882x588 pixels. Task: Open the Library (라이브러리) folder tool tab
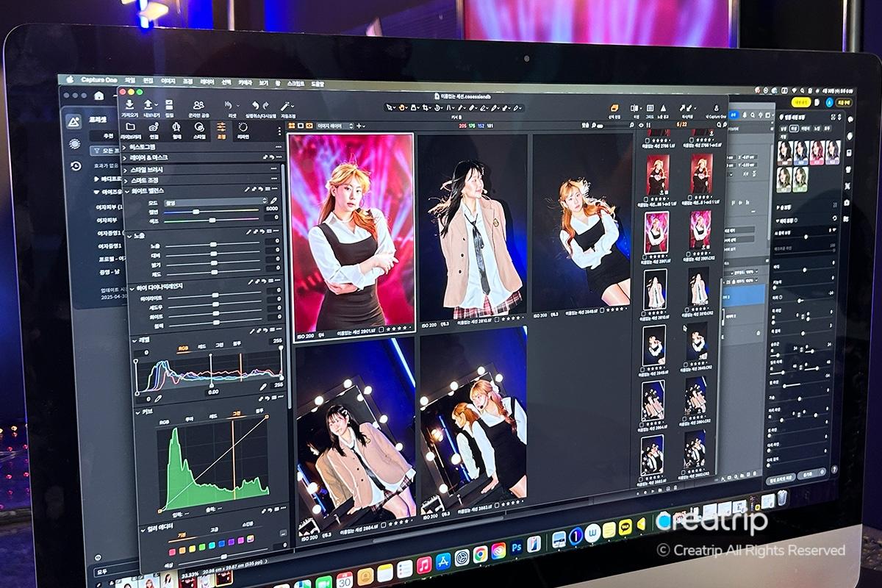click(x=130, y=127)
